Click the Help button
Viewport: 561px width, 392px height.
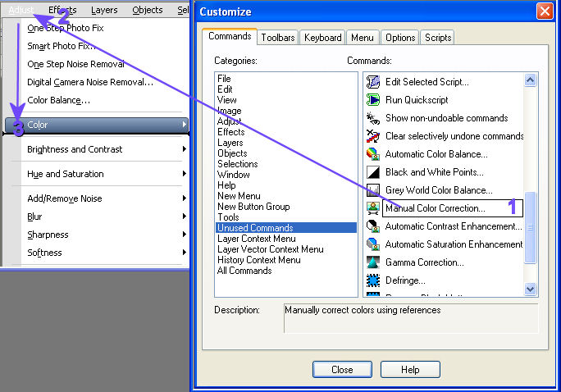tap(410, 370)
